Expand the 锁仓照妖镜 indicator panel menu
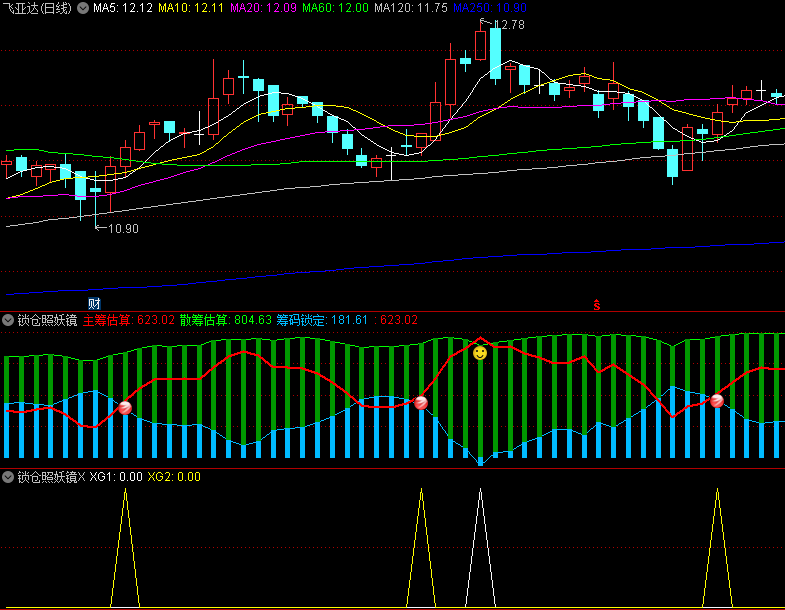Viewport: 785px width, 610px height. (8, 320)
